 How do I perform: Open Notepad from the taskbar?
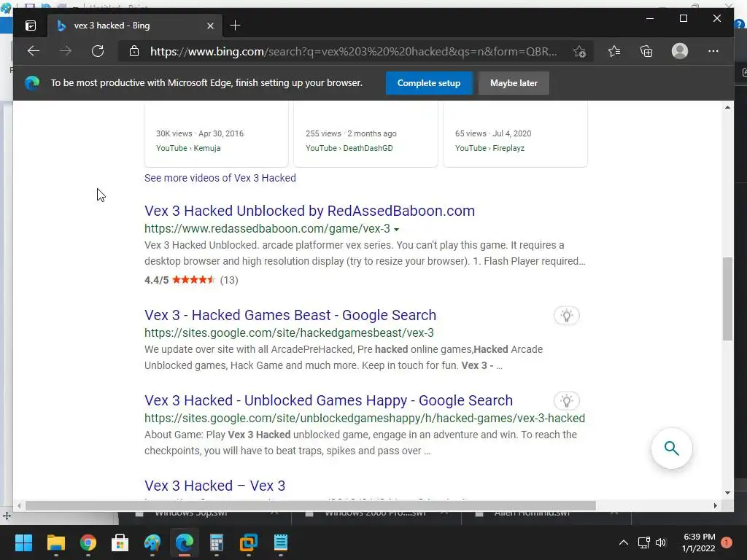click(x=281, y=542)
